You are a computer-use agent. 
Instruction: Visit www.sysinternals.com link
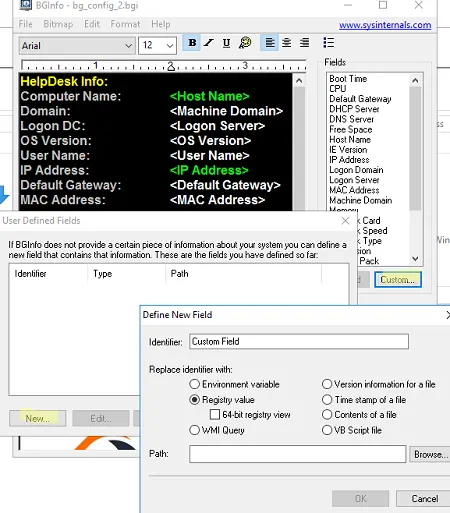point(385,25)
